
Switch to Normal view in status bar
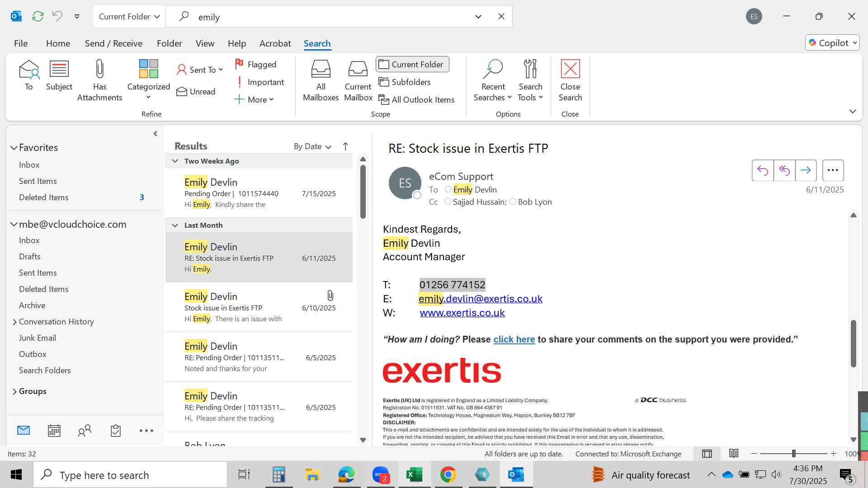[707, 454]
